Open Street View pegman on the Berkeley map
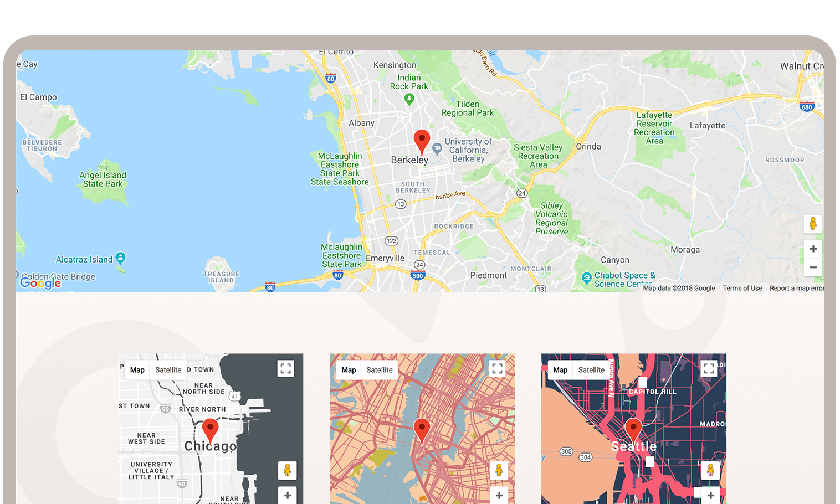The height and width of the screenshot is (504, 840). pyautogui.click(x=813, y=224)
